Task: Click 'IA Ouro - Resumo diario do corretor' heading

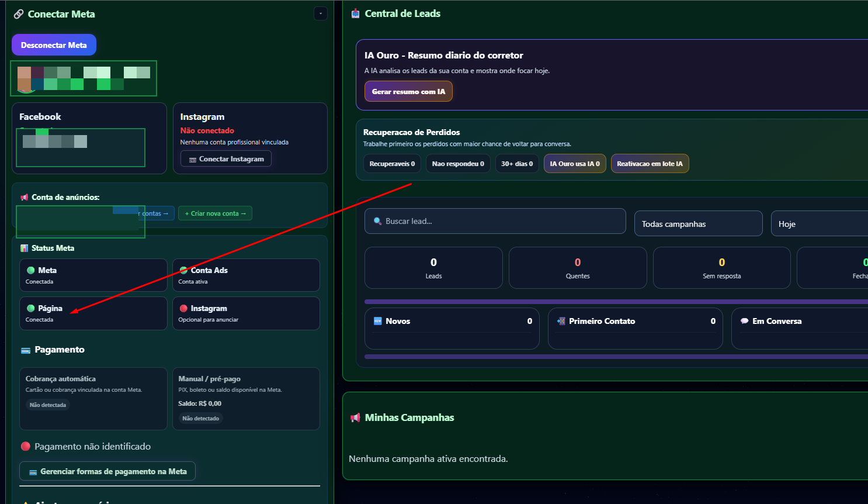Action: pyautogui.click(x=444, y=56)
